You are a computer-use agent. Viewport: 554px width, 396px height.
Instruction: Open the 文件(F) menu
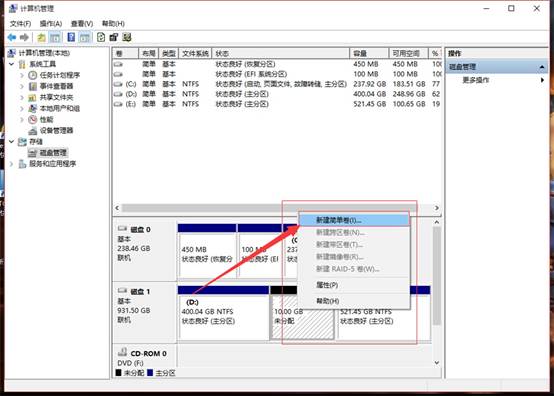20,24
